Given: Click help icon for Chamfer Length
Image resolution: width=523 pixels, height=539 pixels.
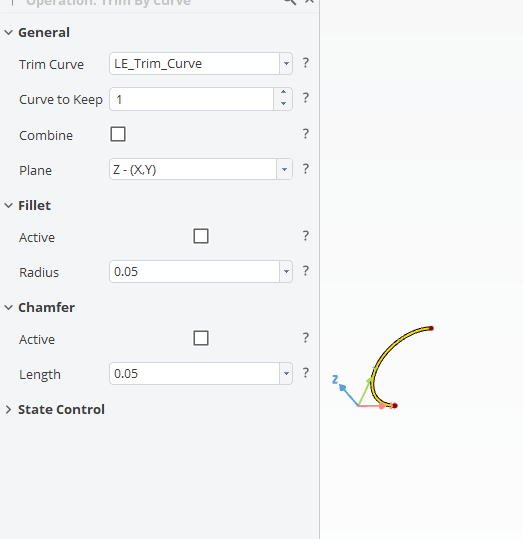Looking at the screenshot, I should (305, 373).
